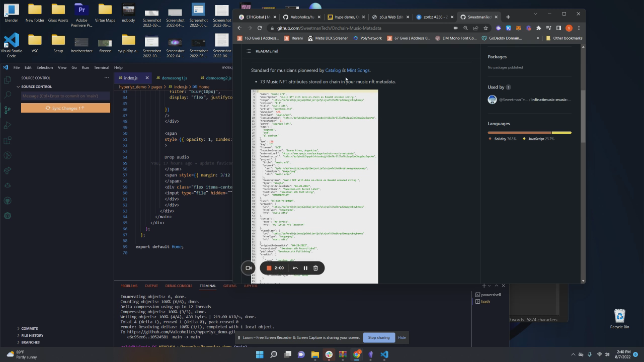Restart the Loom recording with undo arrow

[295, 268]
